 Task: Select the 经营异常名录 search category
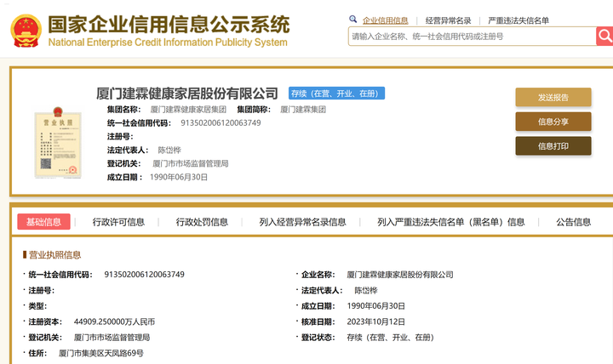[x=448, y=20]
